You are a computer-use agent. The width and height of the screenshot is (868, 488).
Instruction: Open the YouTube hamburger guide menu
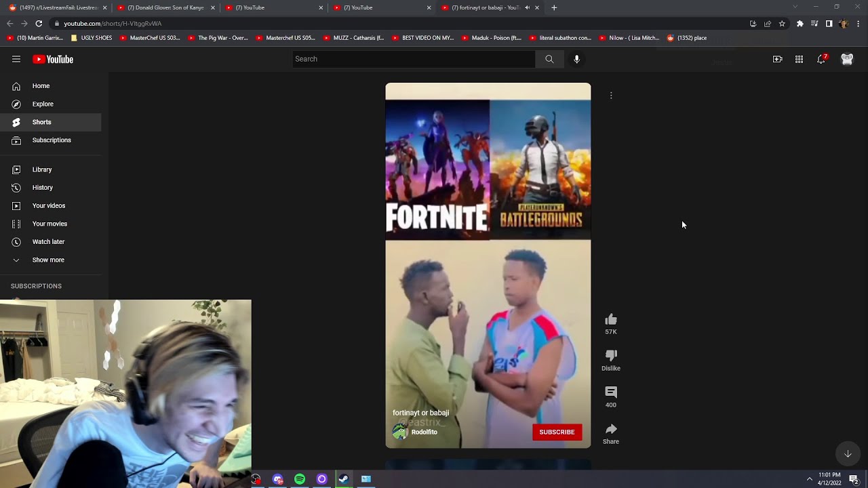pos(16,59)
